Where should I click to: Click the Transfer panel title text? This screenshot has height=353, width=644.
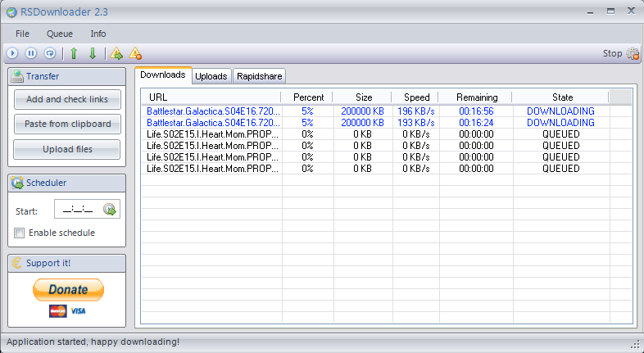point(43,76)
